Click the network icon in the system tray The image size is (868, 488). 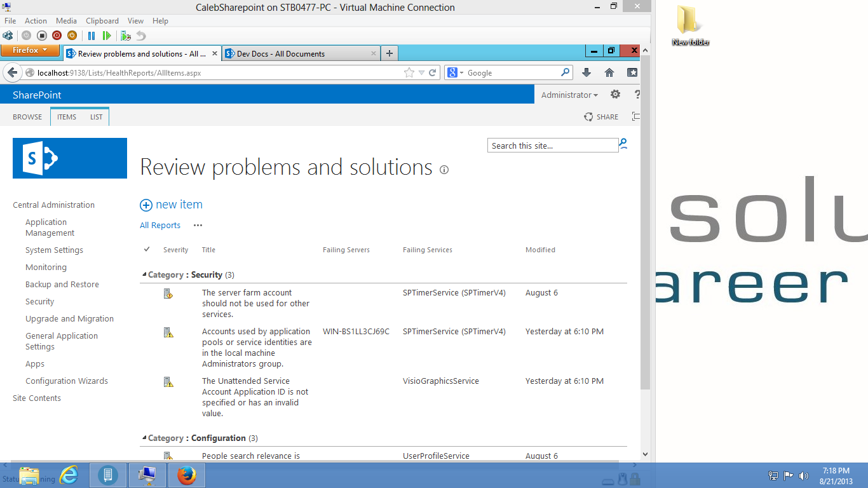pyautogui.click(x=773, y=475)
